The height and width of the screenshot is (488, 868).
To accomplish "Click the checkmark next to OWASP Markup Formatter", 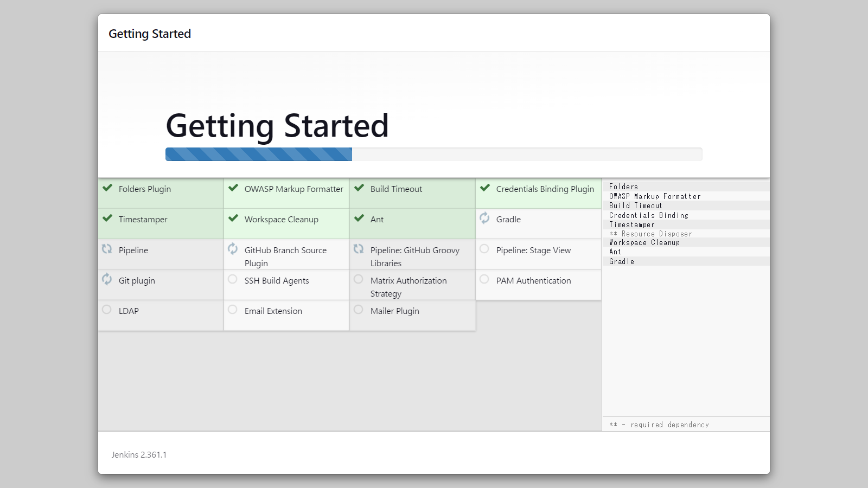I will coord(233,188).
